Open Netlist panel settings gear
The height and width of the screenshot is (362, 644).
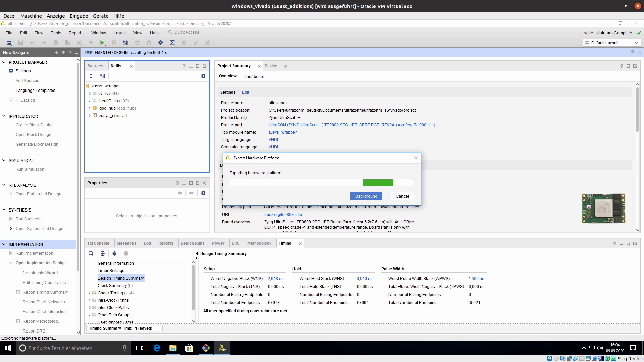pyautogui.click(x=203, y=76)
